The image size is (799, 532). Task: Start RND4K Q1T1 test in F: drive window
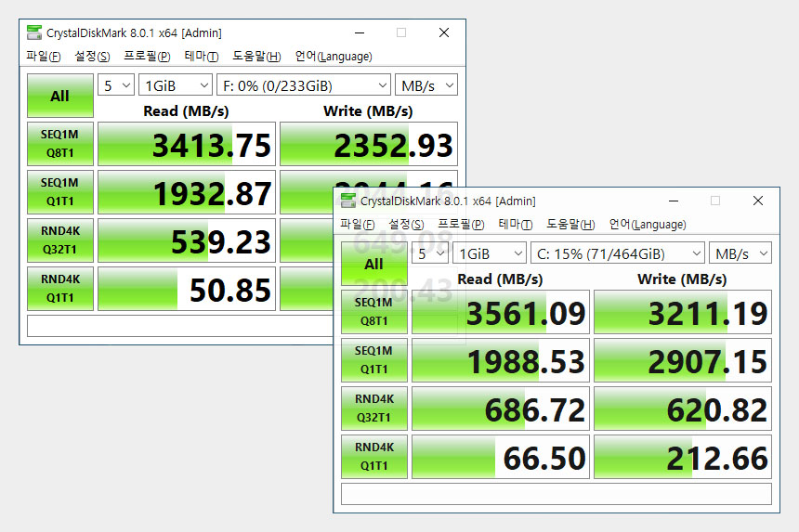click(60, 289)
